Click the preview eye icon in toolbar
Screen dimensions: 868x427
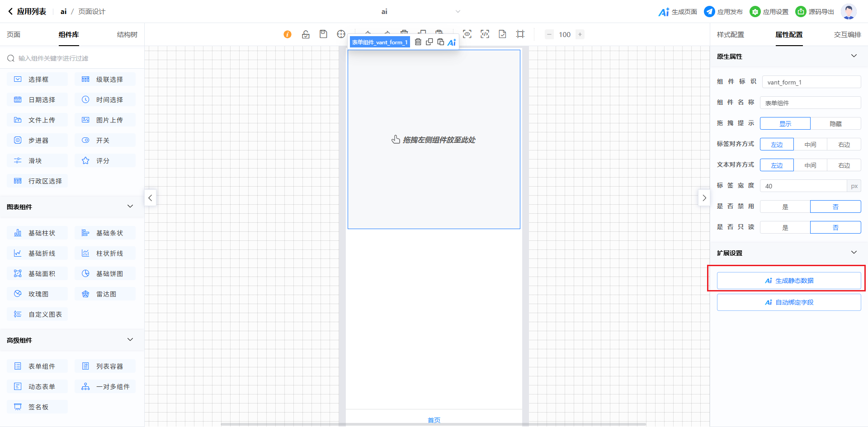pyautogui.click(x=467, y=34)
